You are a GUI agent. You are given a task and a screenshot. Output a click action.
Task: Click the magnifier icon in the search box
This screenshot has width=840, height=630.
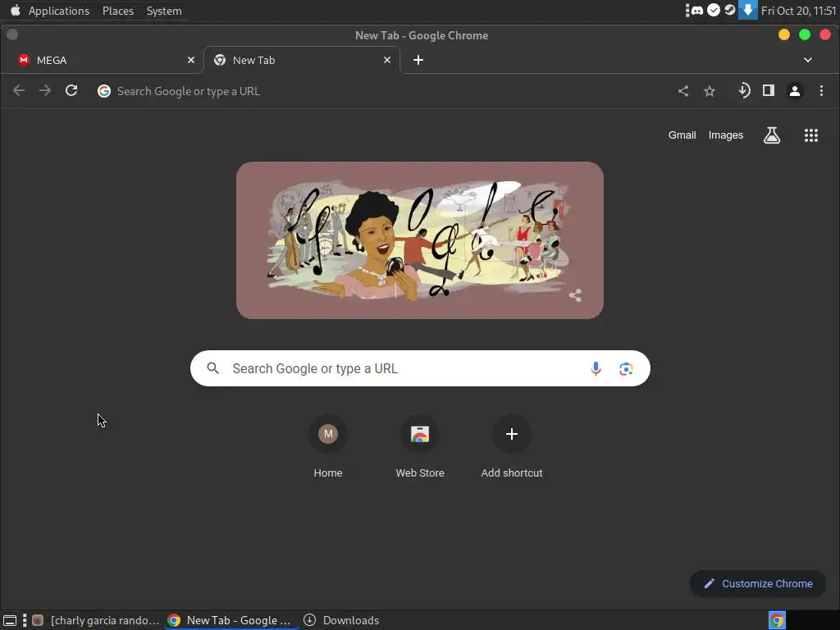point(212,368)
